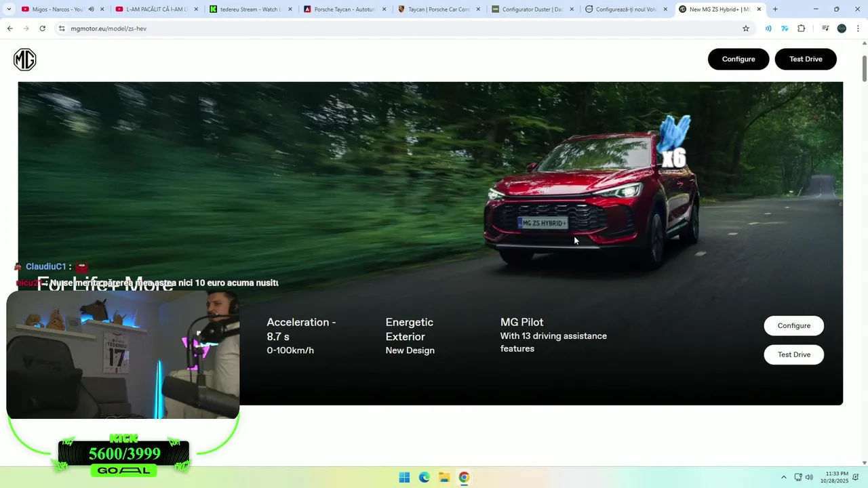The image size is (868, 488).
Task: Open a new browser tab
Action: click(775, 9)
